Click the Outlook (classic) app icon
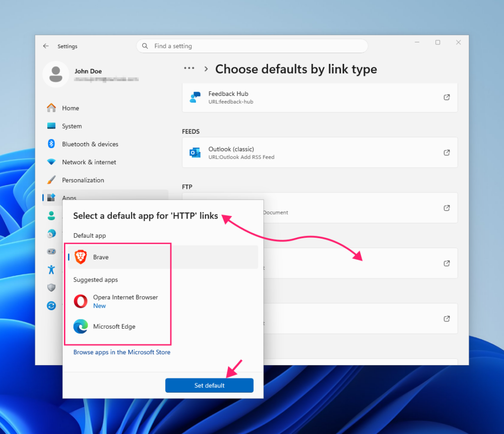 195,153
